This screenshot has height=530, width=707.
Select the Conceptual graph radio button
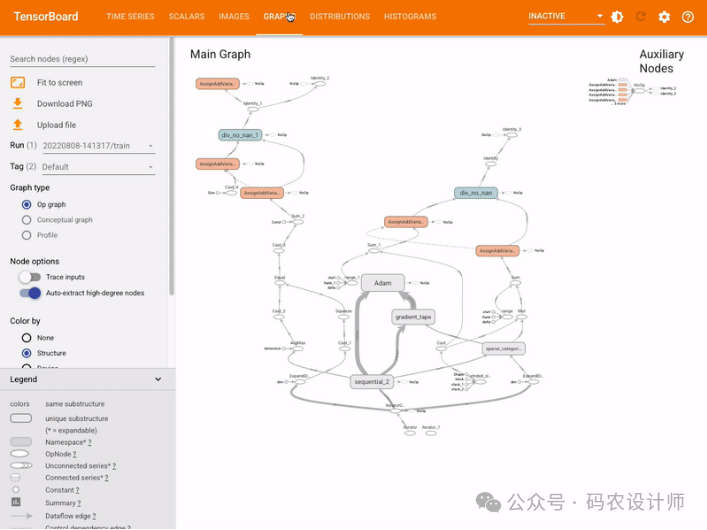click(x=27, y=220)
